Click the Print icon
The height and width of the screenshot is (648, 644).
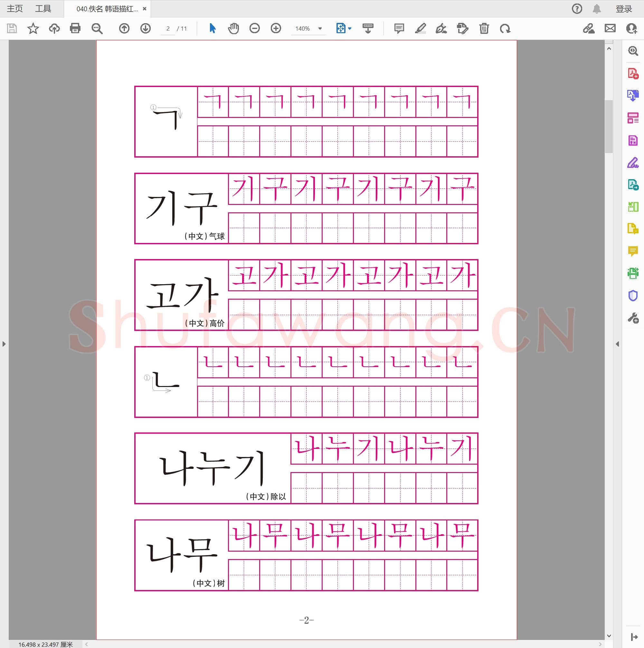[x=75, y=28]
